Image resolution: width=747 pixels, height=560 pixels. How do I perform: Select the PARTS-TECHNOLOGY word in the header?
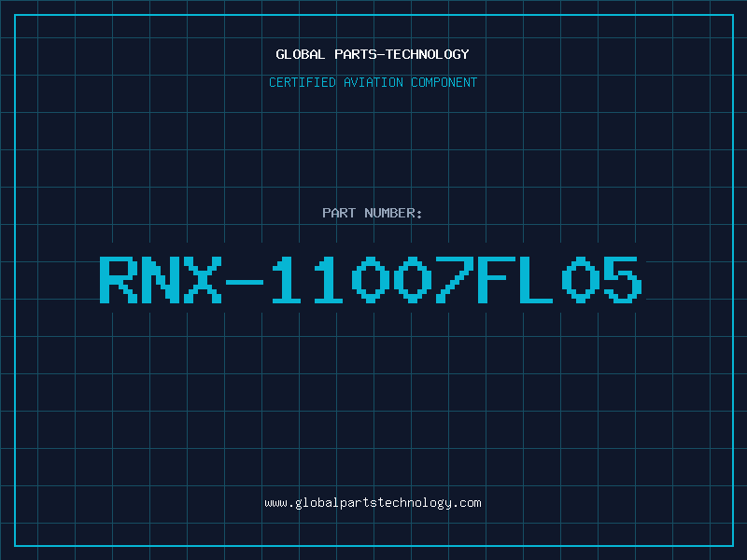[x=402, y=54]
